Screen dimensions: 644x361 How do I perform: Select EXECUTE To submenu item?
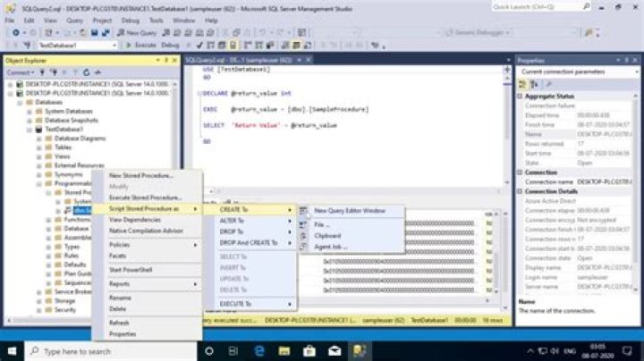click(235, 304)
